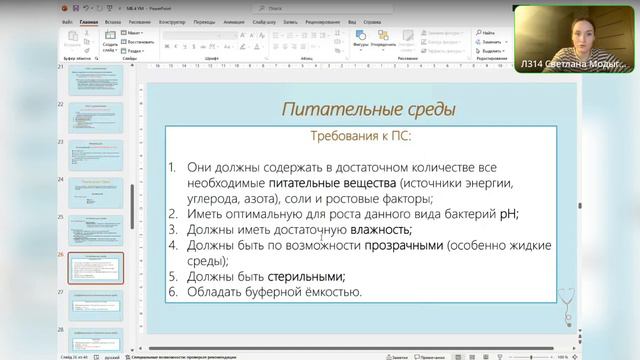This screenshot has width=640, height=360.
Task: Toggle italic formatting К
Action: pos(176,47)
